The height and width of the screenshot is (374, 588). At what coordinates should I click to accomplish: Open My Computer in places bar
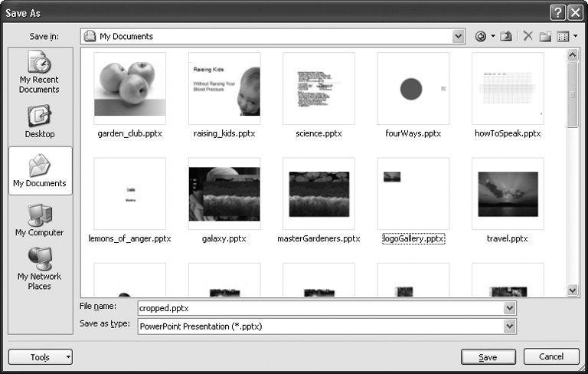click(x=40, y=220)
